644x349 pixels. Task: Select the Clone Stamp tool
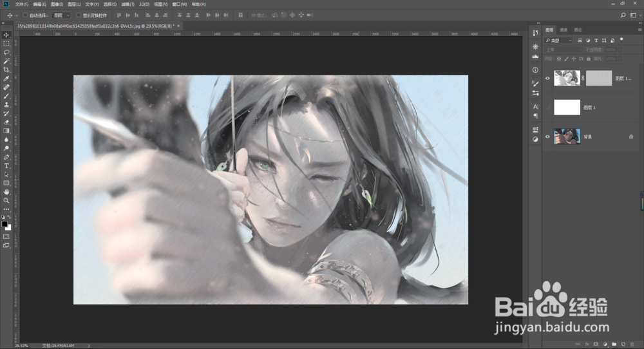tap(6, 105)
